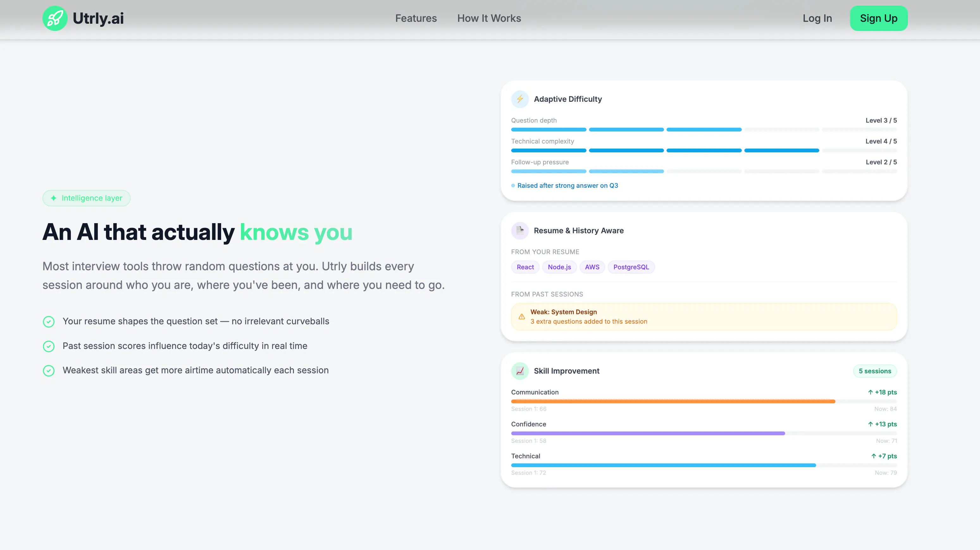Select the AWS resume tag
This screenshot has width=980, height=550.
pyautogui.click(x=592, y=267)
